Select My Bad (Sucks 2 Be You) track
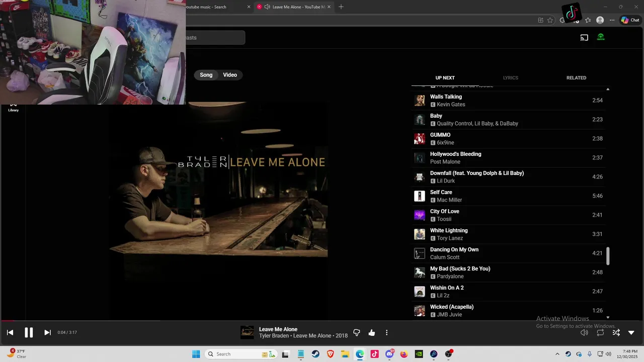Viewport: 644px width, 362px height. click(x=509, y=273)
